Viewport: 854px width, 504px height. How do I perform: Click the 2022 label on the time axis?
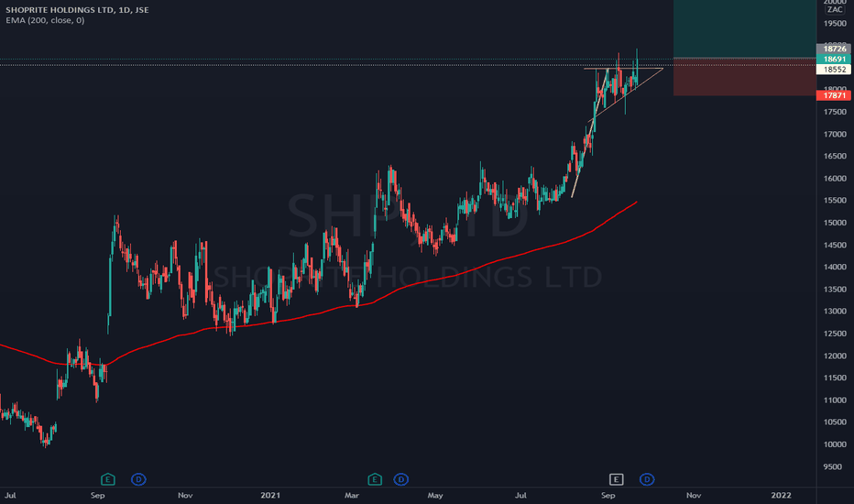[x=781, y=495]
